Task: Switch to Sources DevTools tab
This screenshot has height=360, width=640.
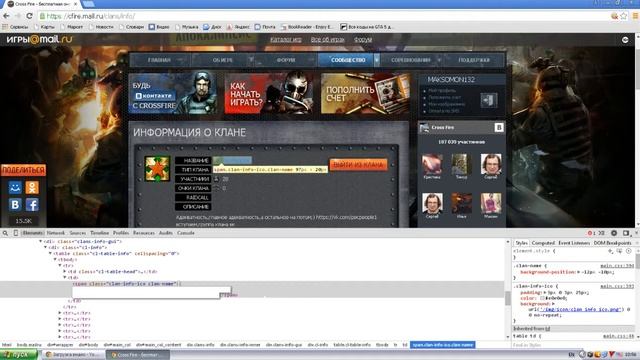Action: (78, 233)
